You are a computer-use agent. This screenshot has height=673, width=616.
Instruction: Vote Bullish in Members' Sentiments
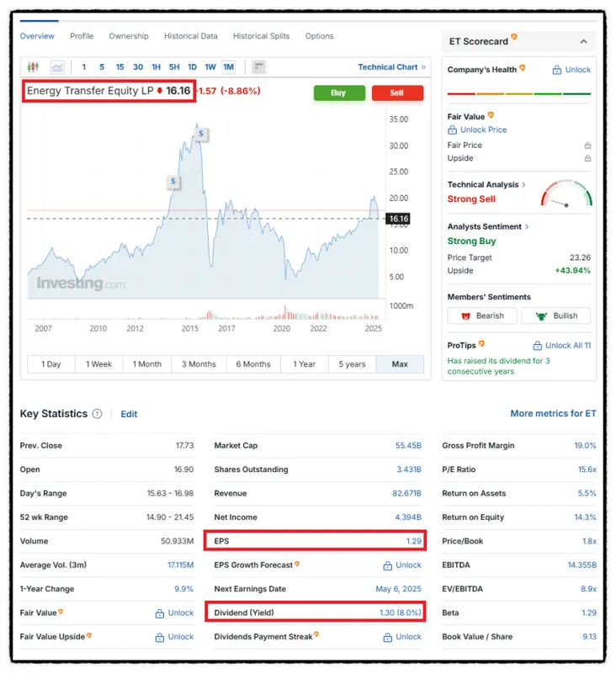point(555,315)
